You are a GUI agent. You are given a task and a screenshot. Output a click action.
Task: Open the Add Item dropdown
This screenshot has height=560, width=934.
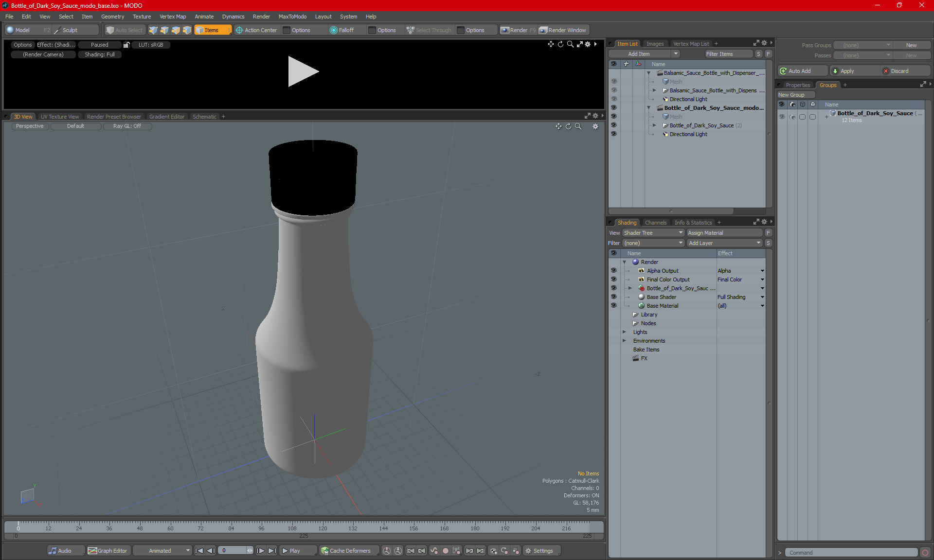(x=676, y=54)
